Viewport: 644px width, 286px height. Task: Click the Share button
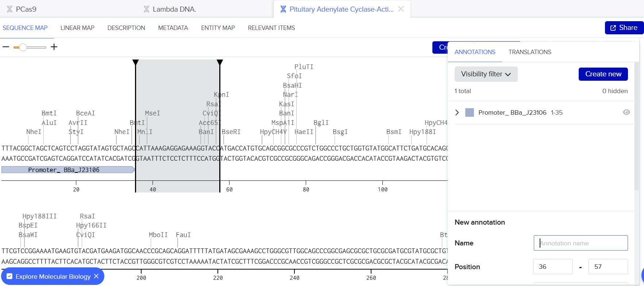(624, 28)
